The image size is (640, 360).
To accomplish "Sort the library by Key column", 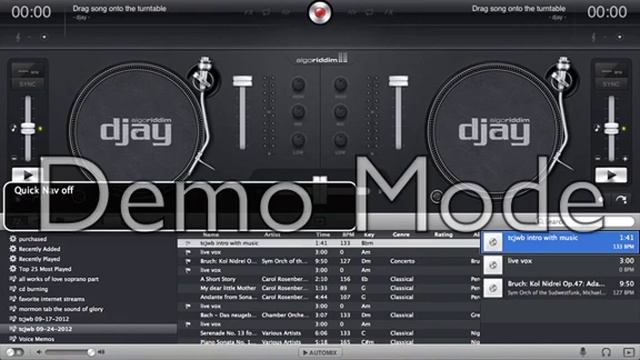I will (x=369, y=235).
